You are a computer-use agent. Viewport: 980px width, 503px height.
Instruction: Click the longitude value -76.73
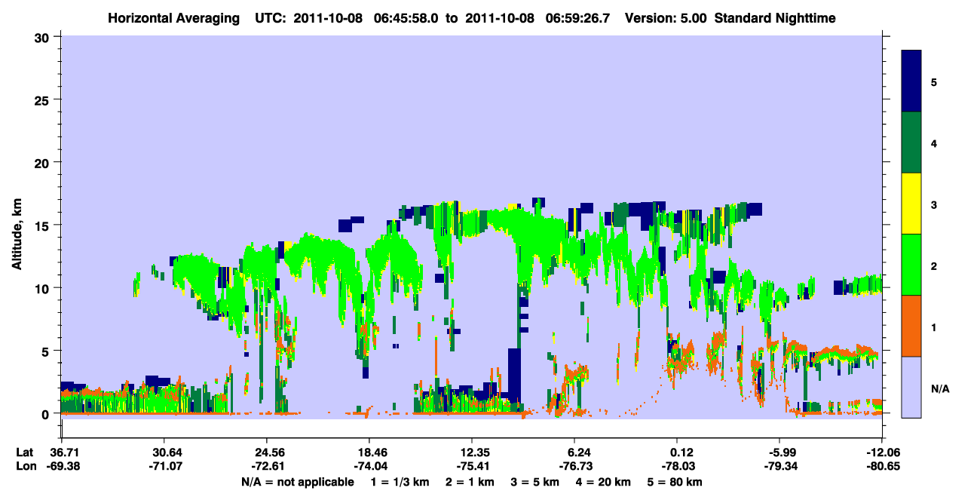pyautogui.click(x=574, y=467)
